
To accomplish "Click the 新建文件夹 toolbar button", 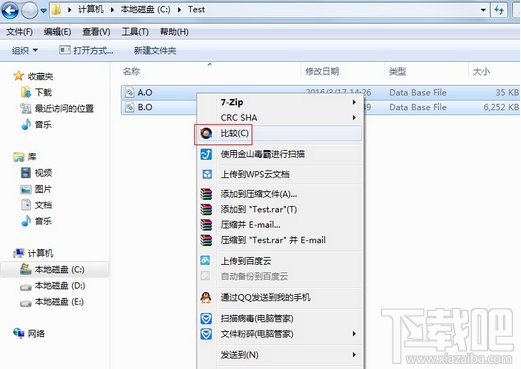I will point(155,51).
